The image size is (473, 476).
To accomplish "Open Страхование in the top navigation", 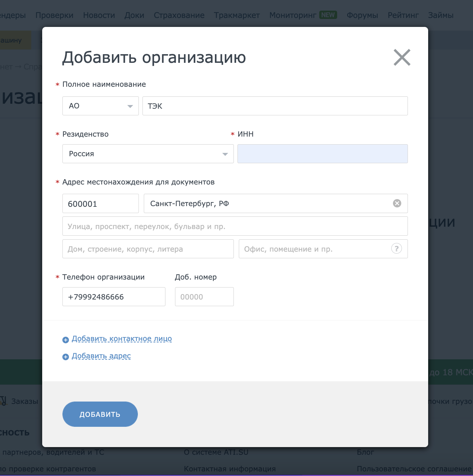I will pos(179,15).
